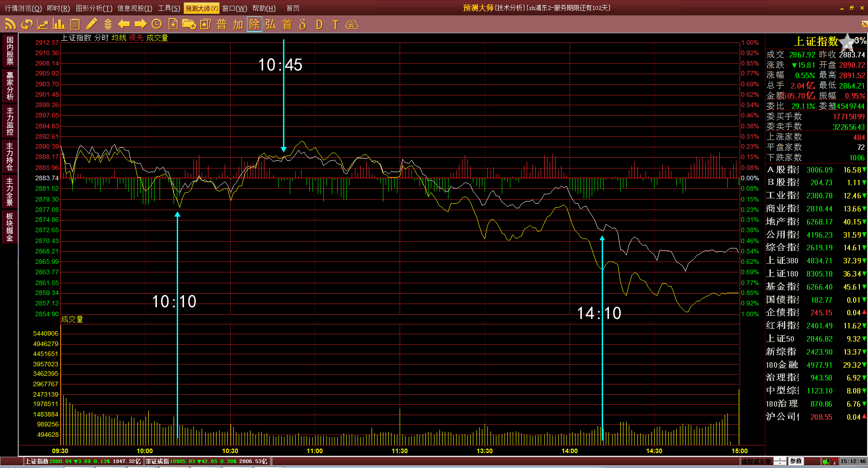This screenshot has width=868, height=468.
Task: Open the 即时(R) menu
Action: point(58,8)
